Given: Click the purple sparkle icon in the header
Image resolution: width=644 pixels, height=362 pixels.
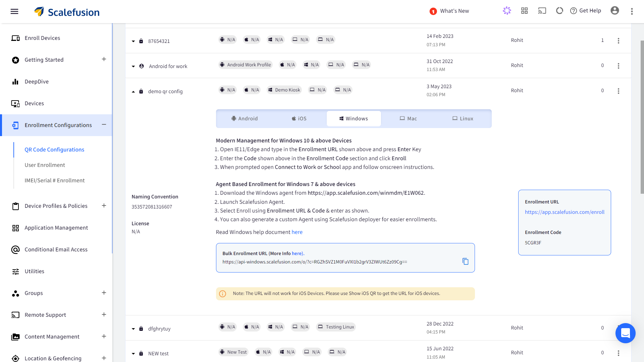Looking at the screenshot, I should tap(507, 11).
